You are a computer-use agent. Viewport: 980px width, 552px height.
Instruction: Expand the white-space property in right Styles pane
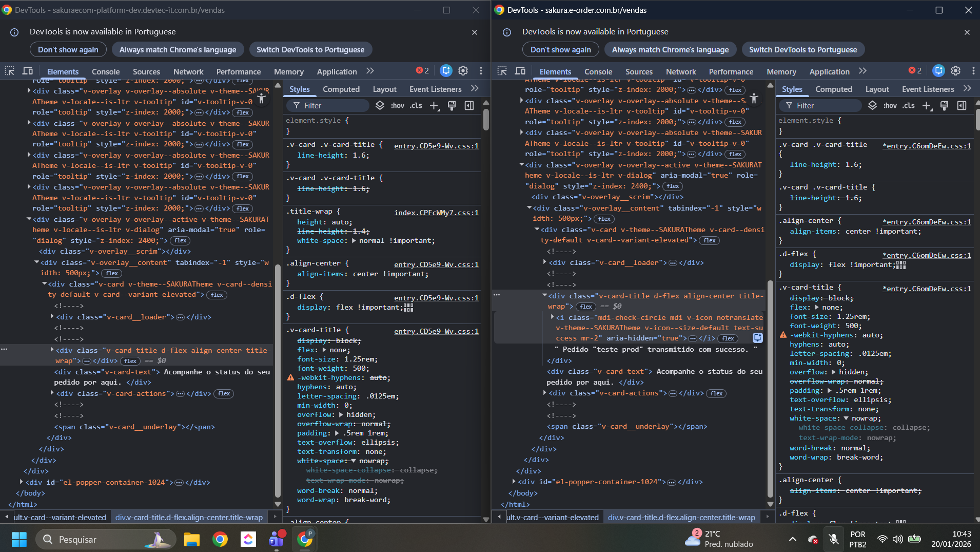pos(846,418)
